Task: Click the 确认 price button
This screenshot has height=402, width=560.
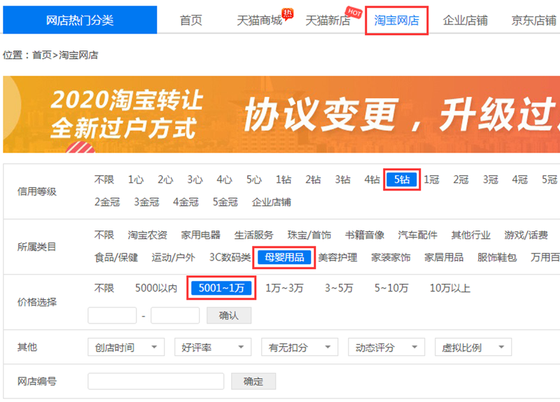Action: tap(229, 316)
